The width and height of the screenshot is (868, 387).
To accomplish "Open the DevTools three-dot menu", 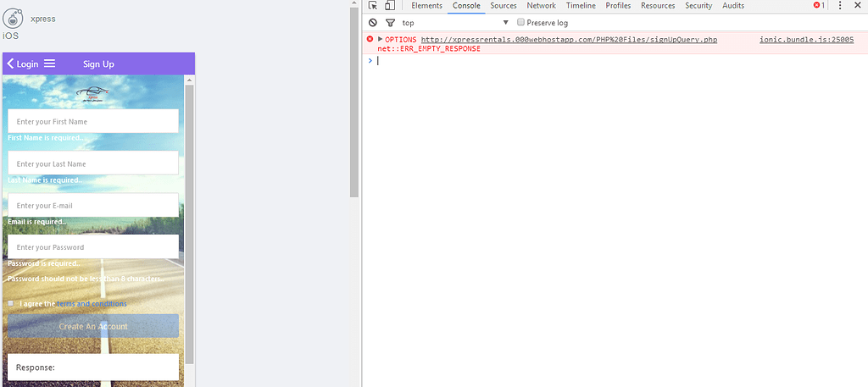I will [840, 6].
